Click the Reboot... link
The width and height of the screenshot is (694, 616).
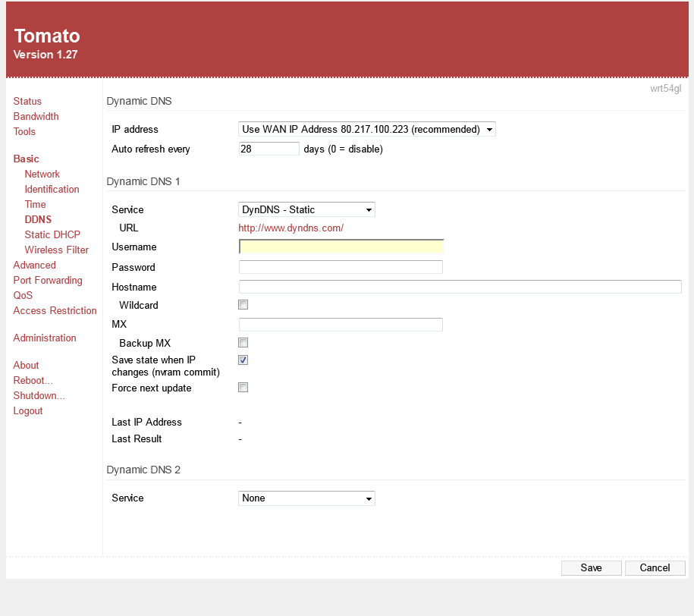tap(33, 380)
